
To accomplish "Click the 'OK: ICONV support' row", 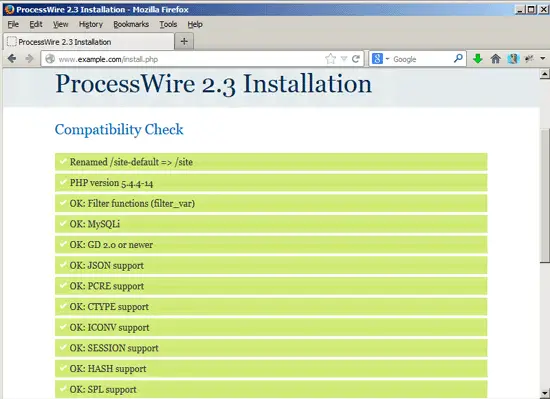I will click(271, 327).
